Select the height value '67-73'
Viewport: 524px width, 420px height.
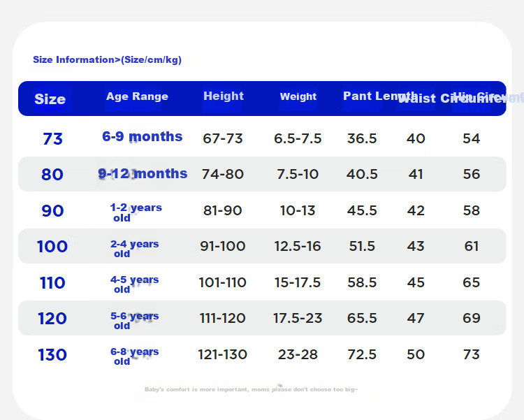[223, 138]
